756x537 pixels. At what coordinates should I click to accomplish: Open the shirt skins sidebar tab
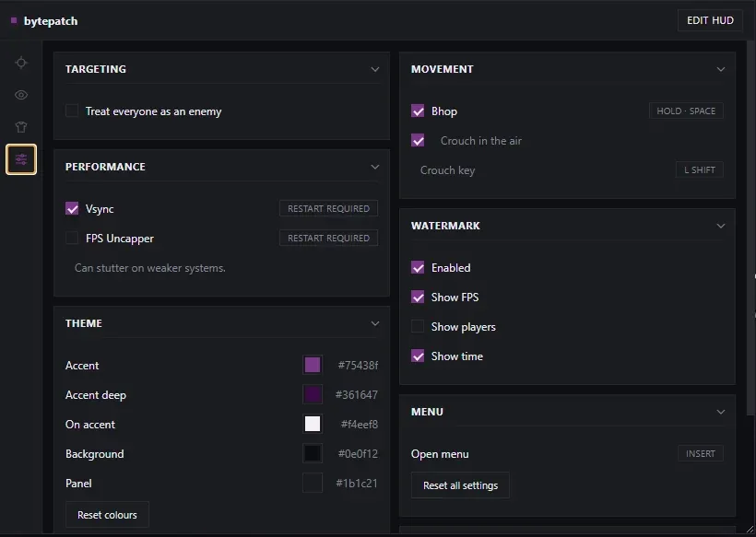[21, 127]
